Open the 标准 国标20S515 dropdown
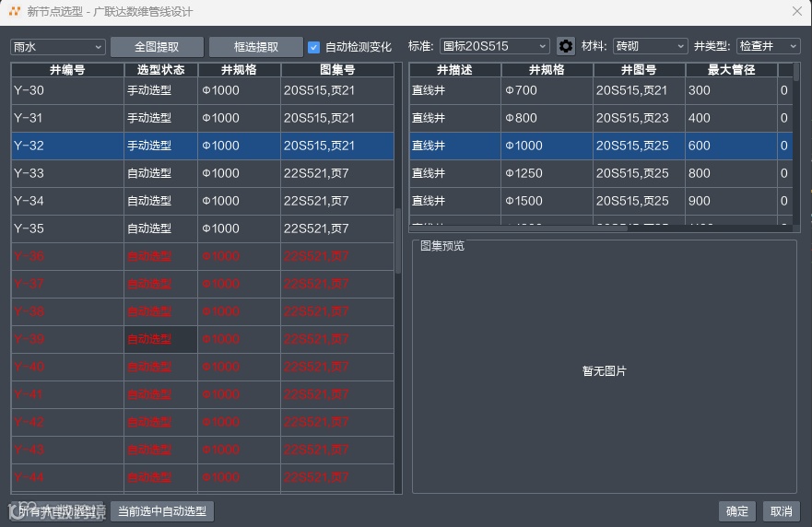Viewport: 812px width, 527px height. click(x=494, y=46)
